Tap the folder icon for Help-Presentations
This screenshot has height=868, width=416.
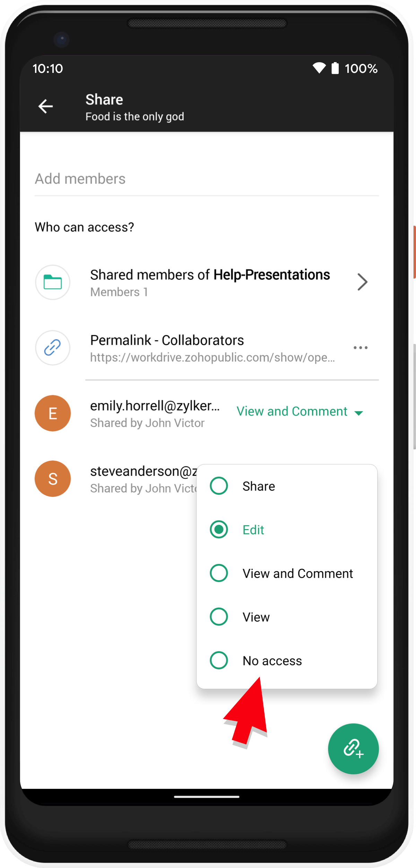[53, 282]
